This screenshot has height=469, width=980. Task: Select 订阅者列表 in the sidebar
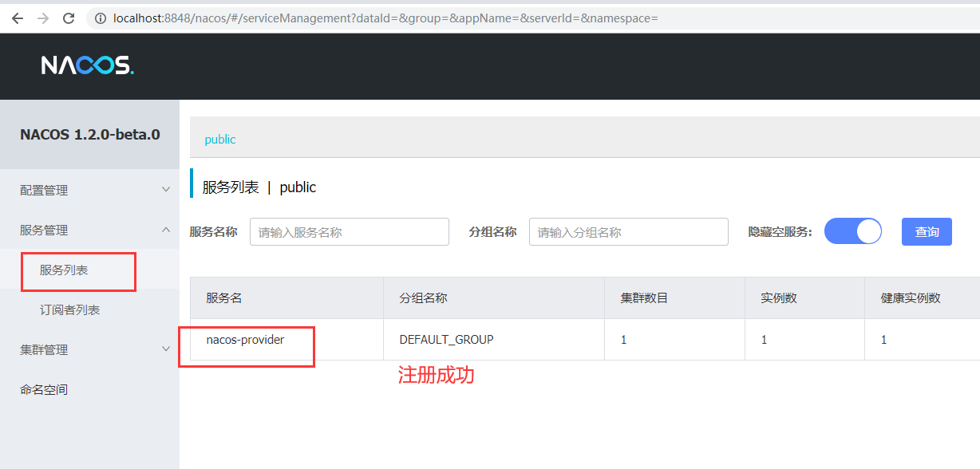coord(70,309)
